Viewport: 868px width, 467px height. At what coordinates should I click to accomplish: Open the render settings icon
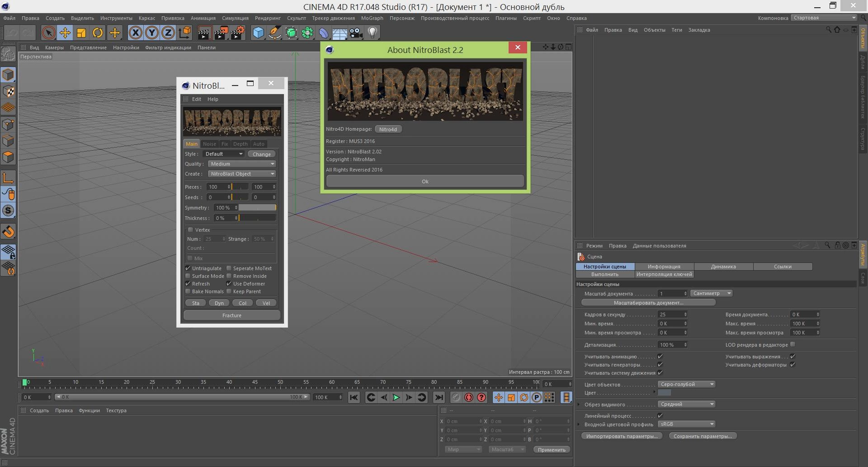point(238,33)
